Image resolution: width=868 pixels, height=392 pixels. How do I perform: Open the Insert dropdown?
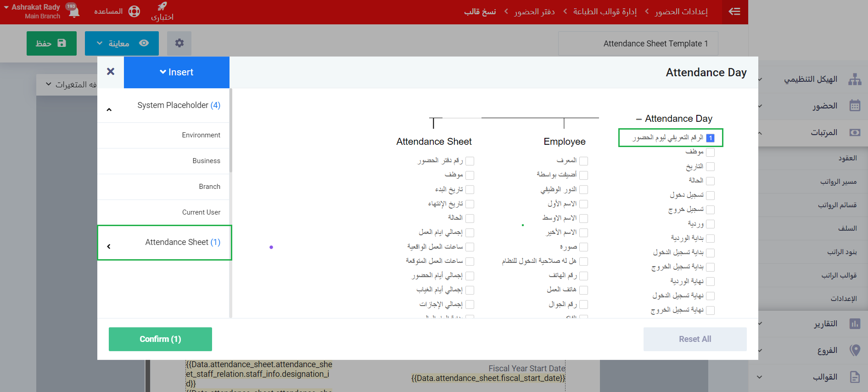tap(177, 72)
